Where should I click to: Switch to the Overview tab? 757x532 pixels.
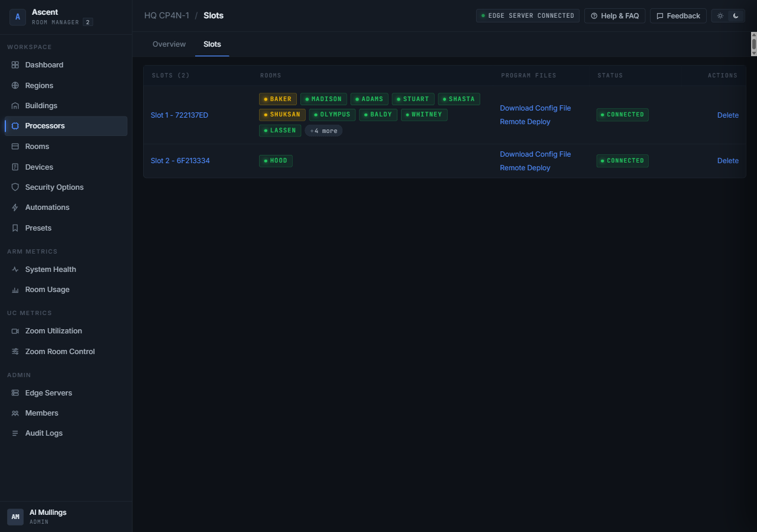coord(169,44)
